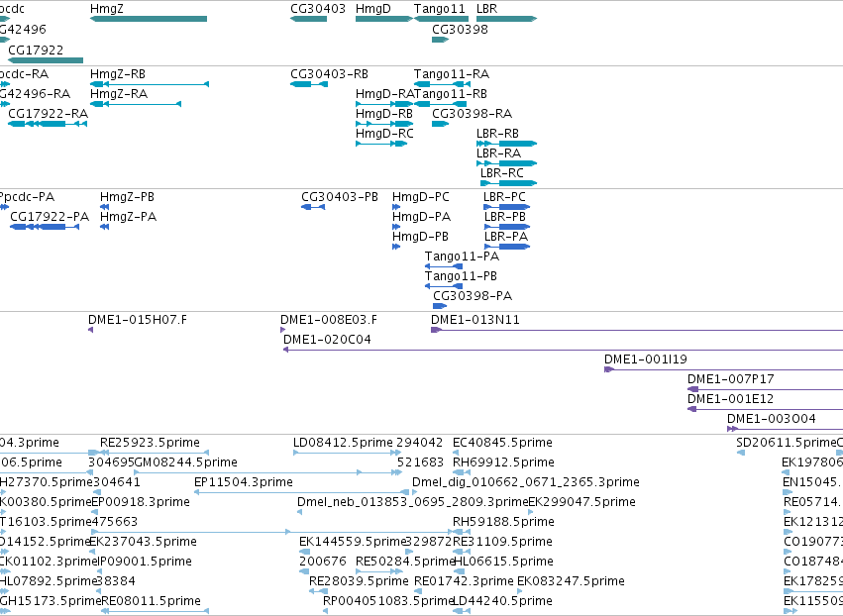Click the Tango11-RB transcript label
Image resolution: width=843 pixels, height=616 pixels.
(451, 94)
